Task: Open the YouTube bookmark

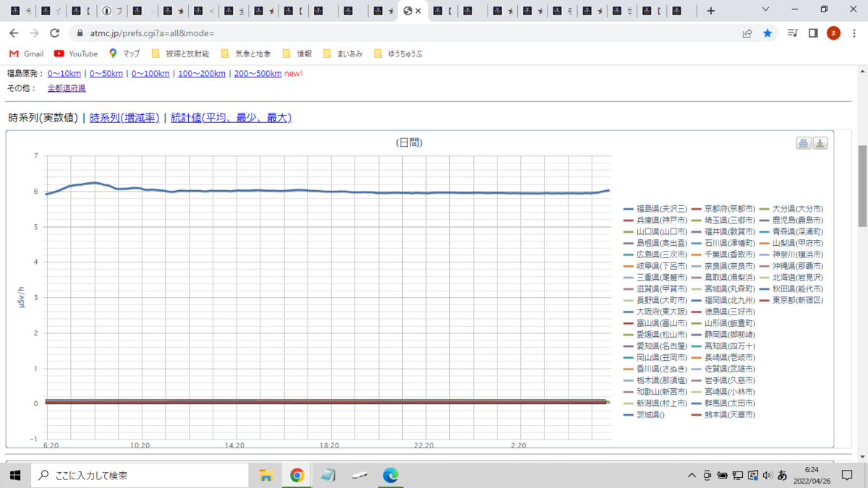Action: point(76,53)
